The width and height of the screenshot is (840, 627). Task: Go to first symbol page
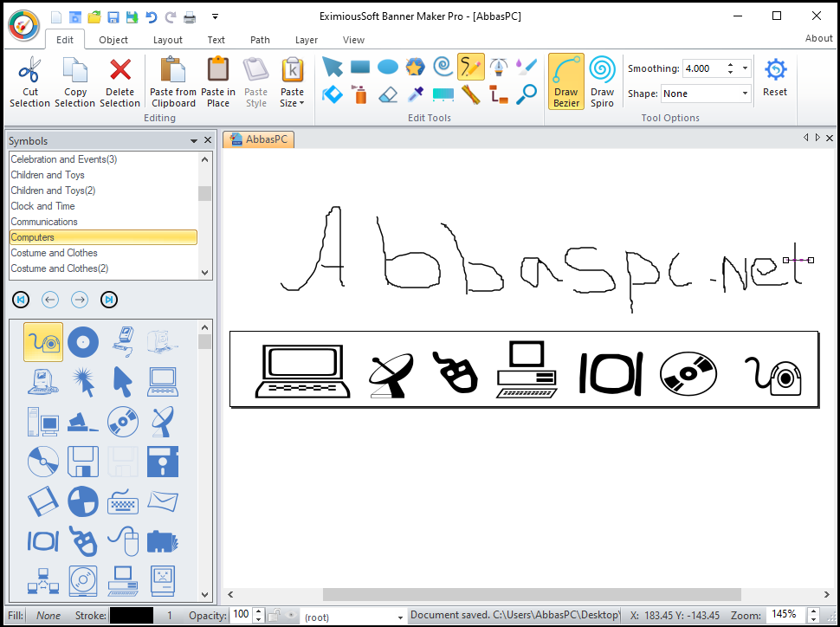tap(21, 300)
